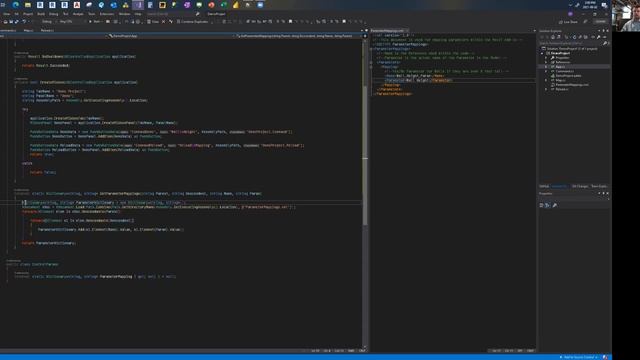
Task: Open the Project menu
Action: pyautogui.click(x=28, y=14)
